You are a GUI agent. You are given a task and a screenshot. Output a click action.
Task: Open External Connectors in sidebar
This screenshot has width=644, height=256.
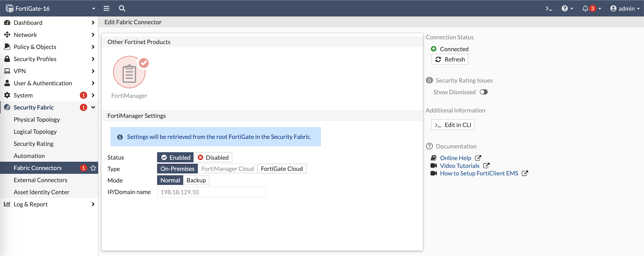pyautogui.click(x=41, y=180)
